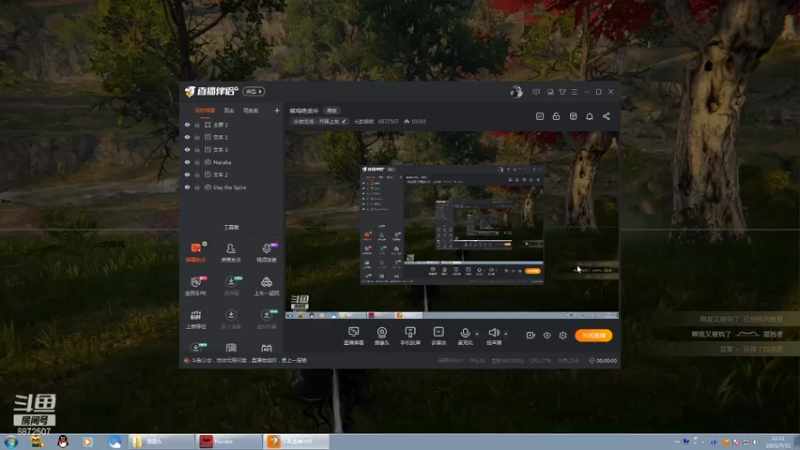Open the 全民乐PK tool
800x450 pixels.
196,286
